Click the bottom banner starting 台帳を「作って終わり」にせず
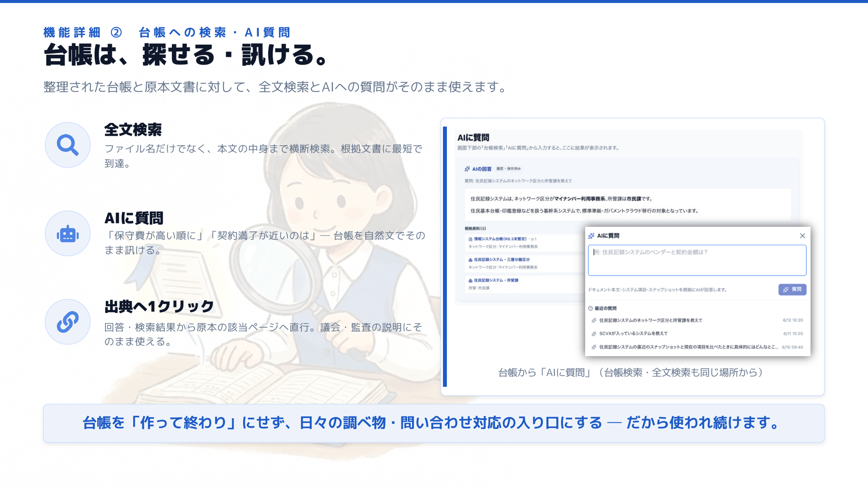Screen dimensions: 868x488 (434, 423)
